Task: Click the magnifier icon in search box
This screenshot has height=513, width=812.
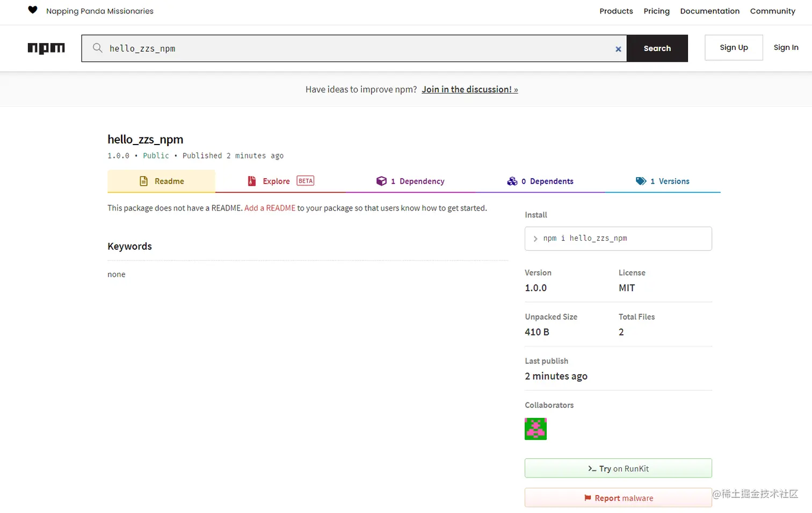Action: pos(97,48)
